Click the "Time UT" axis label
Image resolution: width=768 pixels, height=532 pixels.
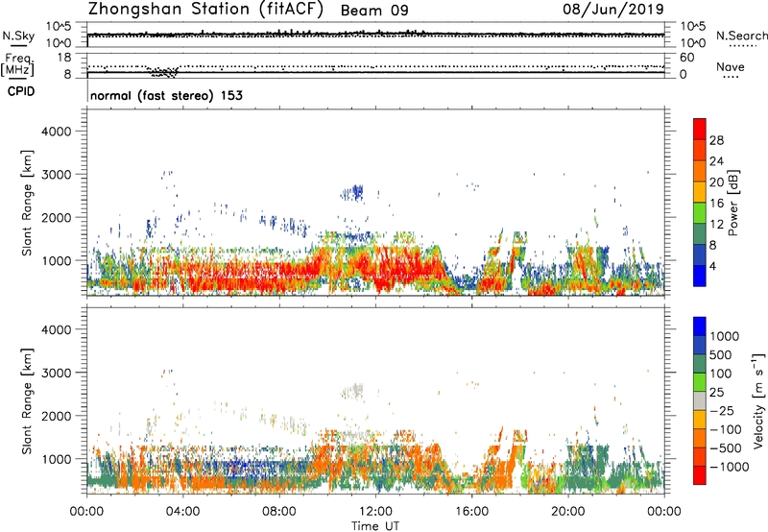point(375,526)
